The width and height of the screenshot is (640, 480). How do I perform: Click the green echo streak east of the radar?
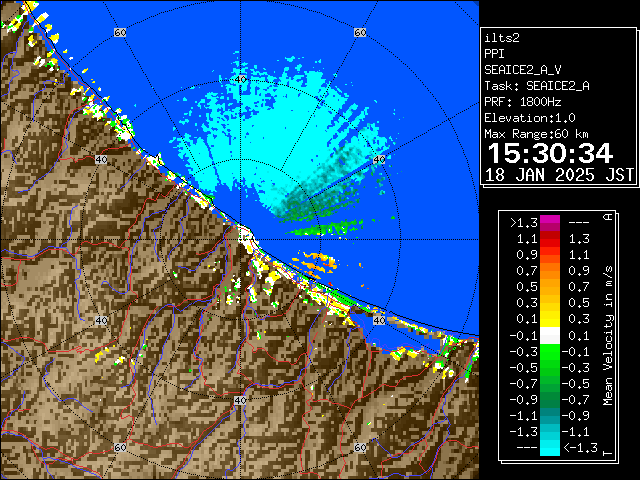tap(325, 229)
